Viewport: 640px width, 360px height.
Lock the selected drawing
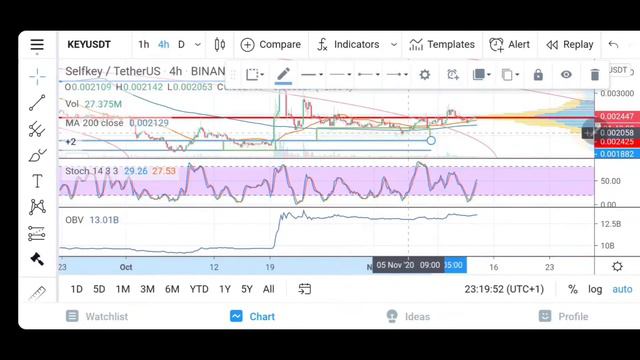(538, 75)
